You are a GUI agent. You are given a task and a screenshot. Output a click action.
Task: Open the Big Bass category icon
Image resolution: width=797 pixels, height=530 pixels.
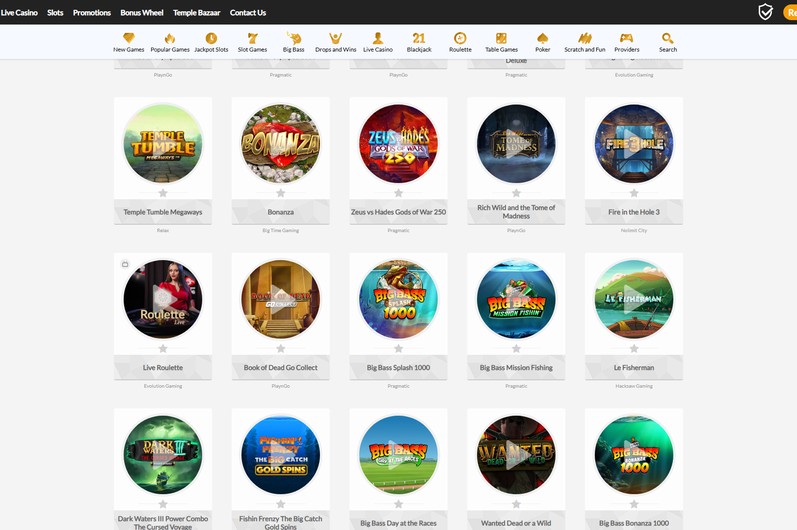tap(293, 38)
